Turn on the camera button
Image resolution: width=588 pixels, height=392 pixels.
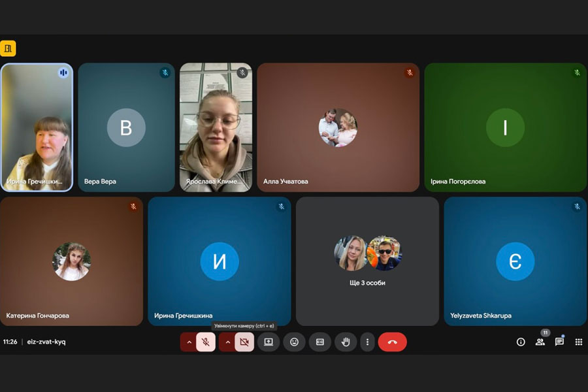pyautogui.click(x=244, y=342)
